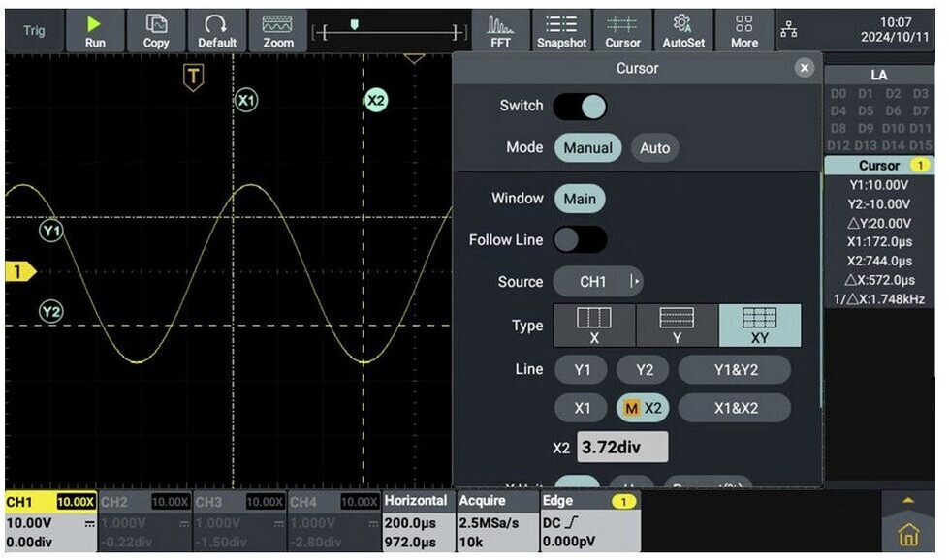Click the 1/△X:1.748kHz readout
This screenshot has width=949, height=560.
[879, 299]
